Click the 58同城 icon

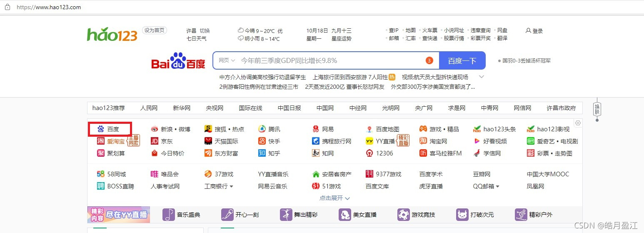[x=100, y=174]
